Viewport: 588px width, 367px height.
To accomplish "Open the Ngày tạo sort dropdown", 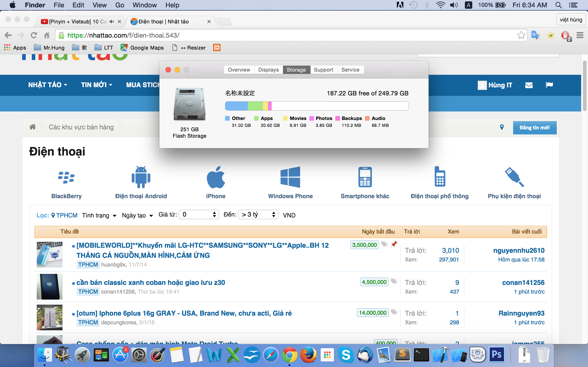I will [137, 215].
